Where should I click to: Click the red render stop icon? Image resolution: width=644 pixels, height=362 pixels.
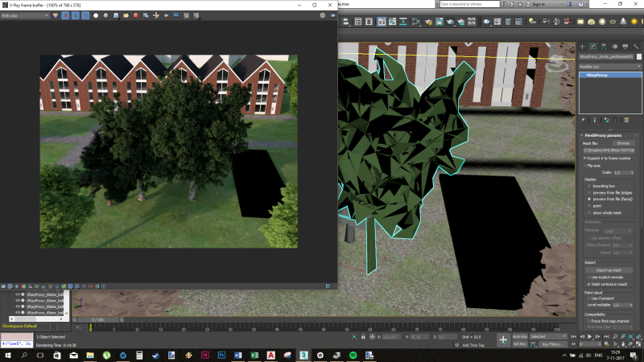point(136,15)
